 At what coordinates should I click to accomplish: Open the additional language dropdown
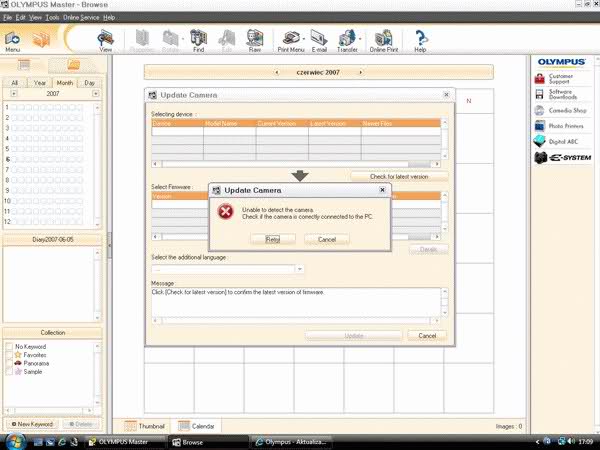(300, 269)
